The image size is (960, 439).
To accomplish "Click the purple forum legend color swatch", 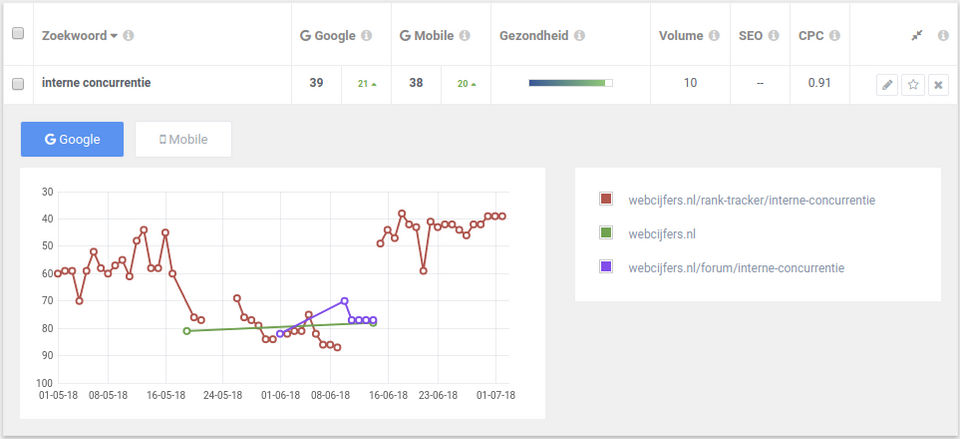I will click(606, 267).
